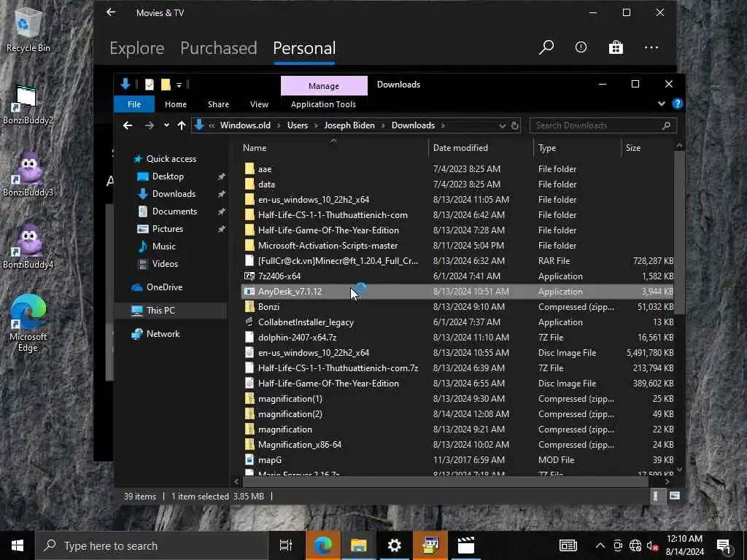747x560 pixels.
Task: Sort by the Type column header
Action: click(x=577, y=148)
